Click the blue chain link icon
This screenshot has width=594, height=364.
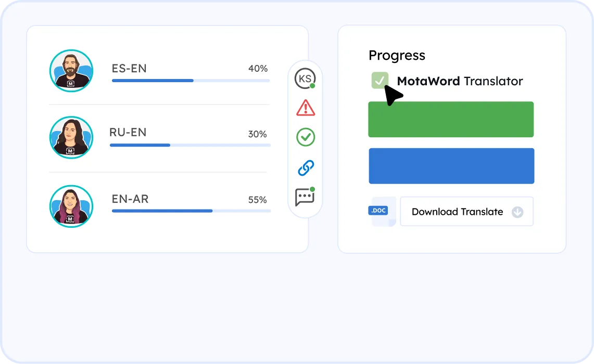(x=305, y=167)
